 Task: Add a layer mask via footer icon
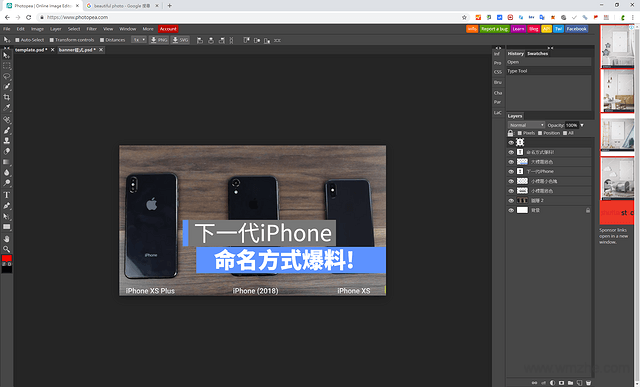pyautogui.click(x=562, y=383)
